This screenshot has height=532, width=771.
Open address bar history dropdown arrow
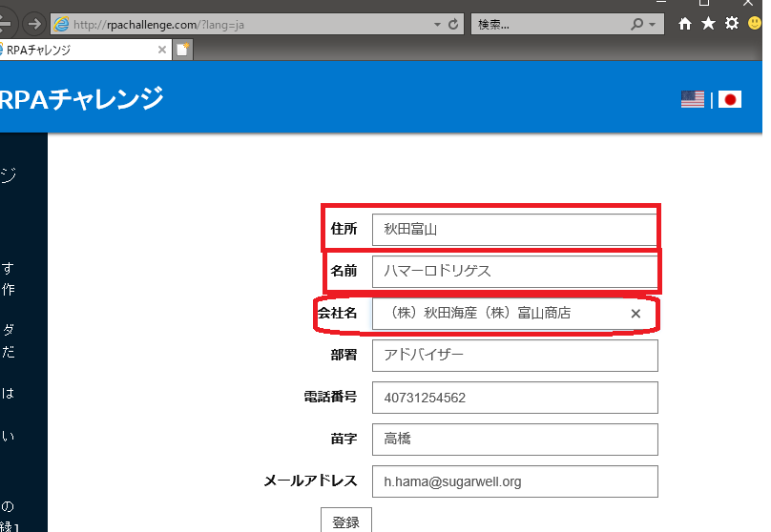[x=437, y=24]
